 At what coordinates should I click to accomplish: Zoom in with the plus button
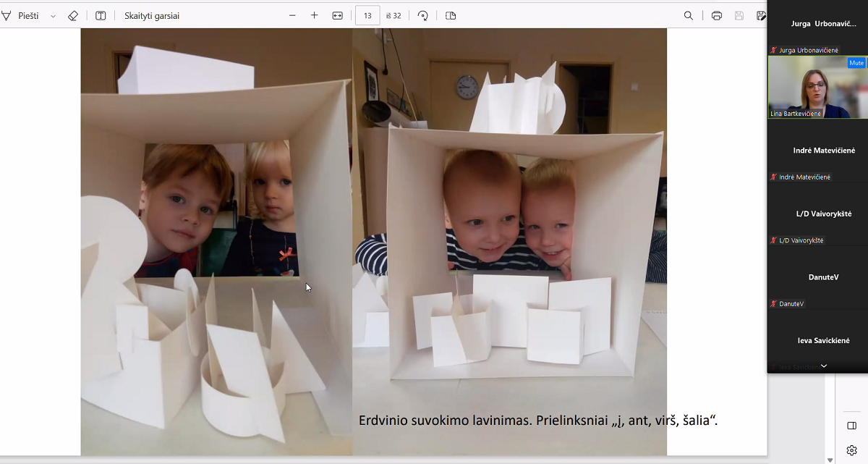pos(315,15)
